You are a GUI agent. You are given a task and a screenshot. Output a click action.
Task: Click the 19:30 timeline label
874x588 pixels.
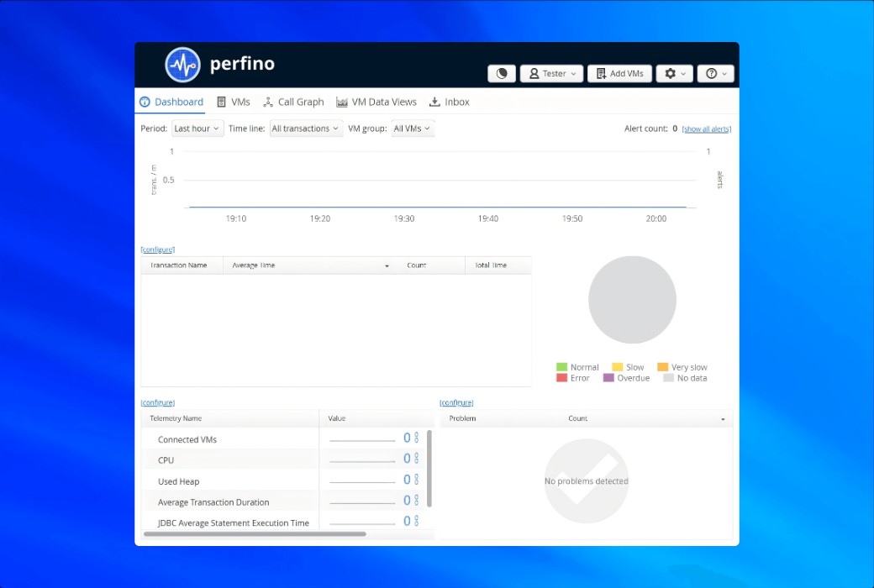pos(404,218)
